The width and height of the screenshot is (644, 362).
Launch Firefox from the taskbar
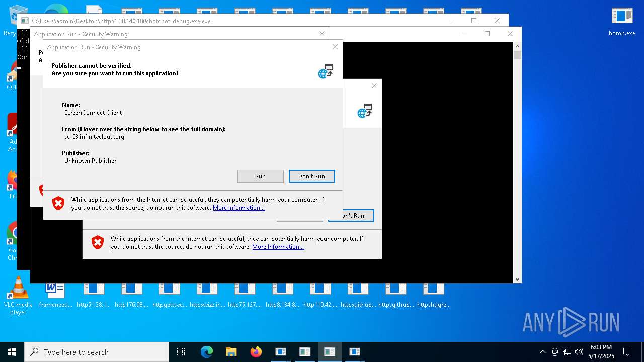point(256,352)
